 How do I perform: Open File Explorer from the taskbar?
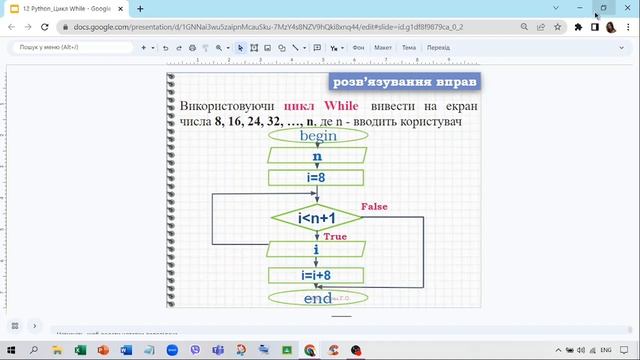[x=57, y=350]
